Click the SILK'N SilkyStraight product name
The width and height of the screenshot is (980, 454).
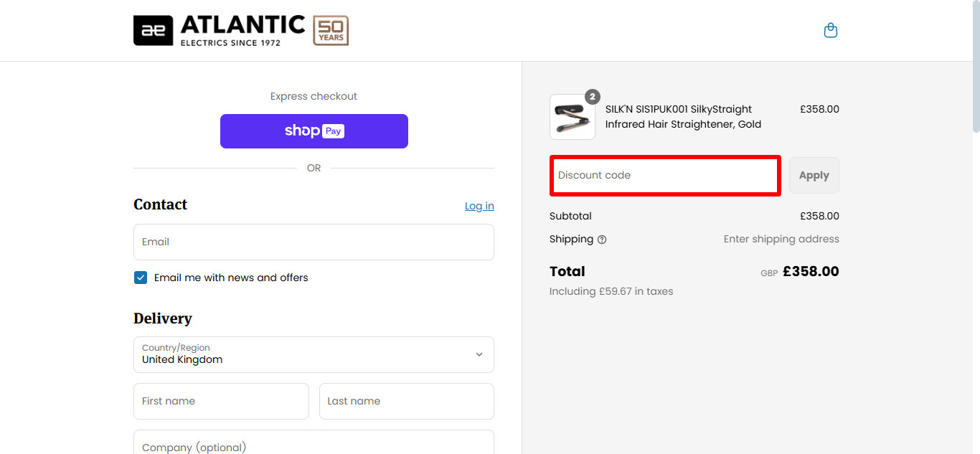pos(683,117)
